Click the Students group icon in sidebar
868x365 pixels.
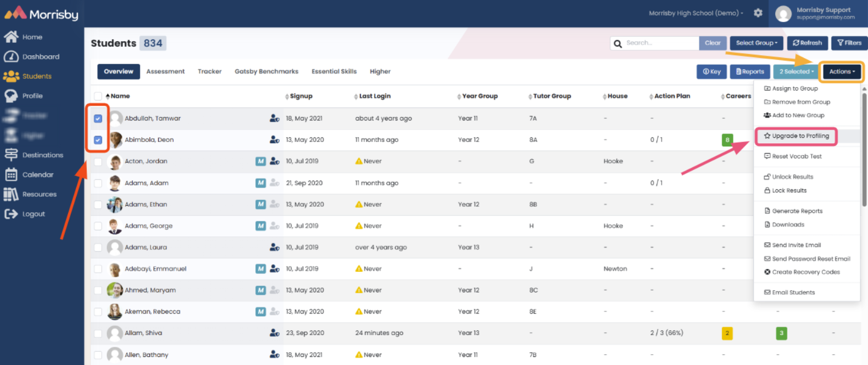11,76
